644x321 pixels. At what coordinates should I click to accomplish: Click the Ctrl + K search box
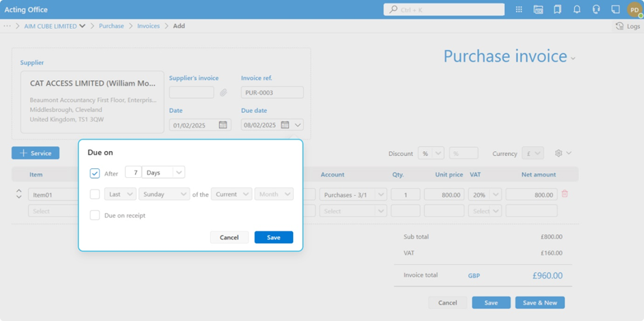[444, 10]
